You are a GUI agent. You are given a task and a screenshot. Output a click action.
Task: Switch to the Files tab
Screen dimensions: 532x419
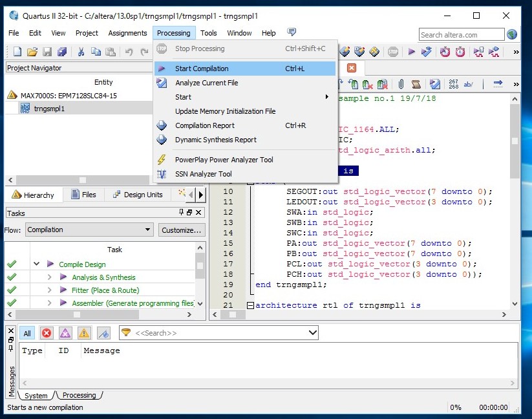(x=83, y=195)
